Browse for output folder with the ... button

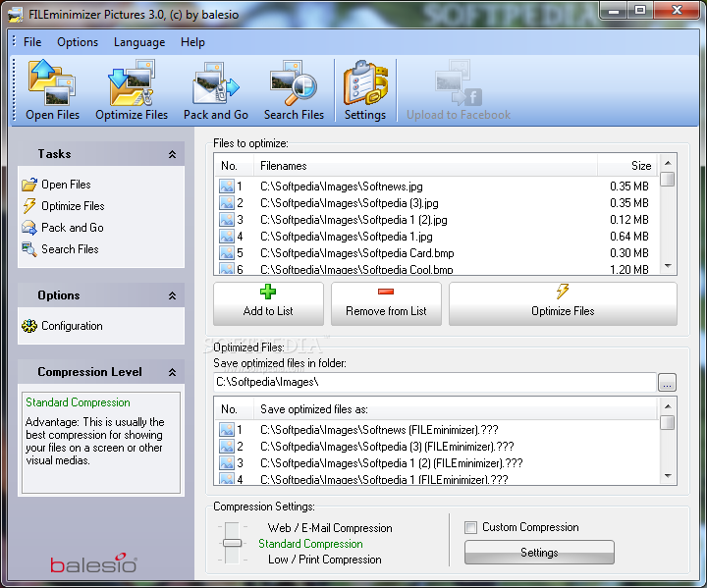(667, 383)
